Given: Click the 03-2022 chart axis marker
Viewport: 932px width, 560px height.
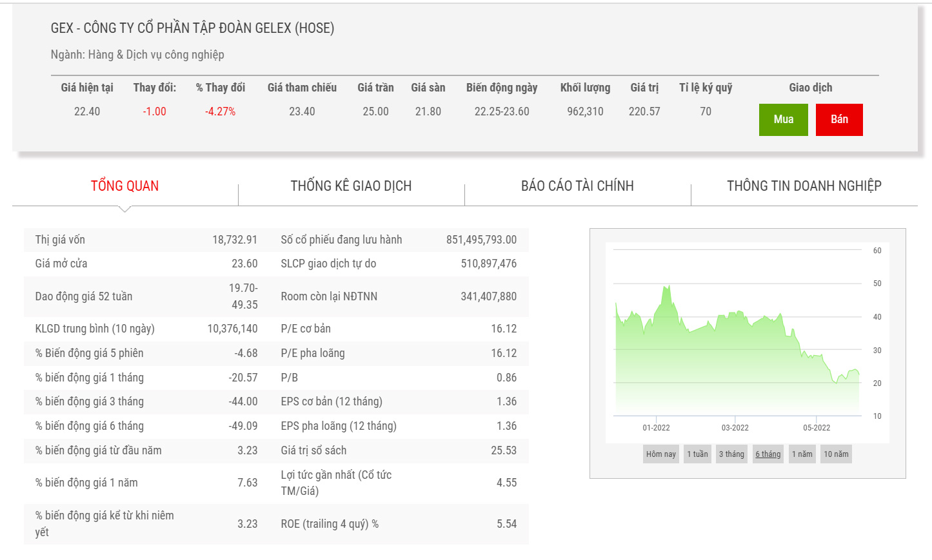Looking at the screenshot, I should (735, 428).
